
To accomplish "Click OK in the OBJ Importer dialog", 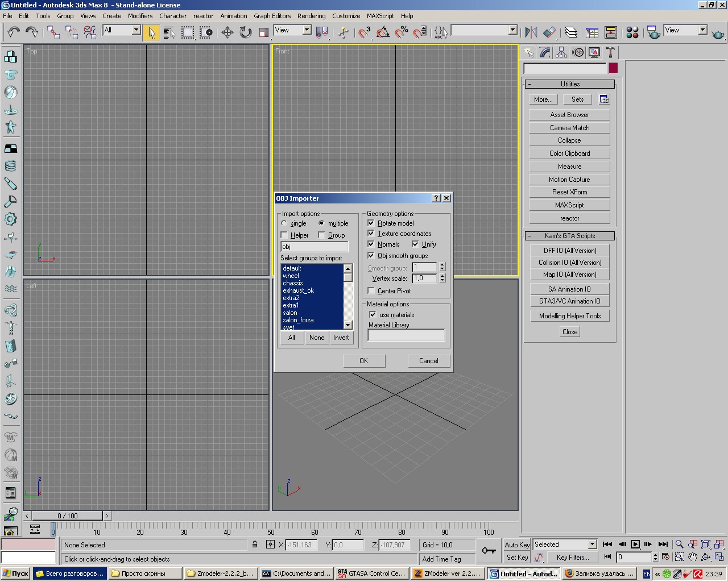I will (364, 361).
